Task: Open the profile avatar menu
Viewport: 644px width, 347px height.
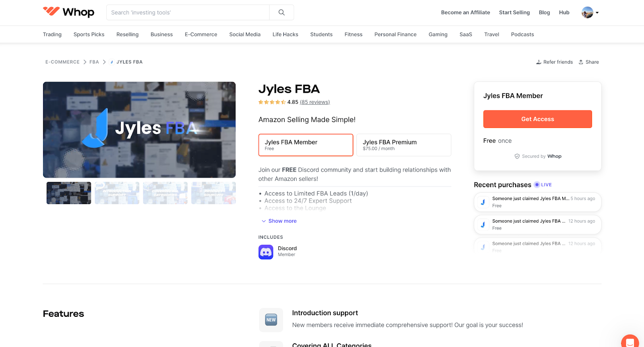Action: tap(590, 12)
